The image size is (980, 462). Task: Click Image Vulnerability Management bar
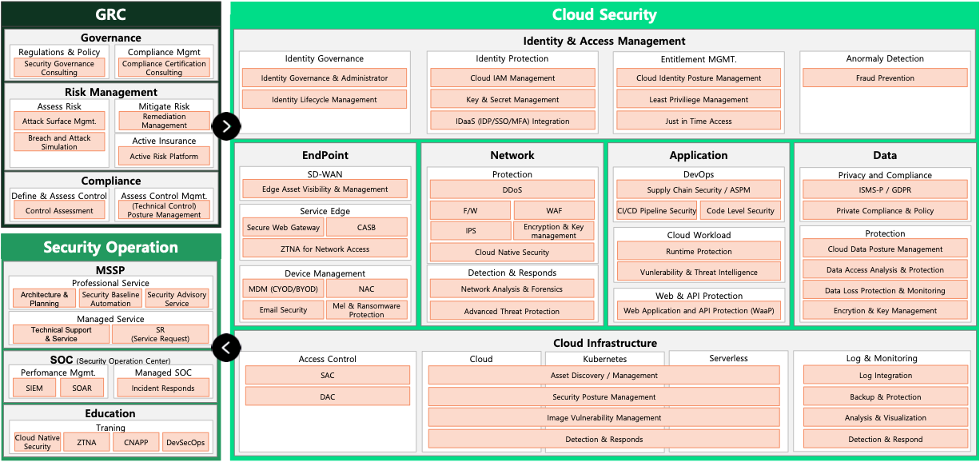tap(604, 418)
